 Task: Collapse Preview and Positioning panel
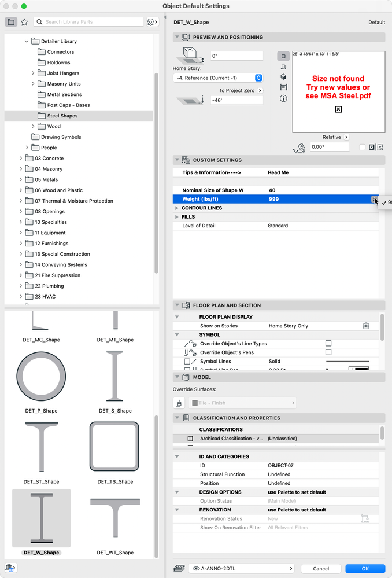click(x=177, y=37)
